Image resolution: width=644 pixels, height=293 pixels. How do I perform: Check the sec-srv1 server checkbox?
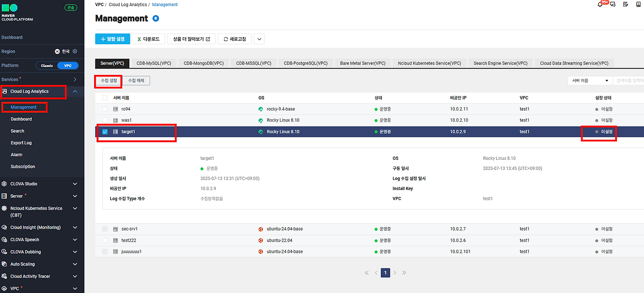(x=105, y=229)
